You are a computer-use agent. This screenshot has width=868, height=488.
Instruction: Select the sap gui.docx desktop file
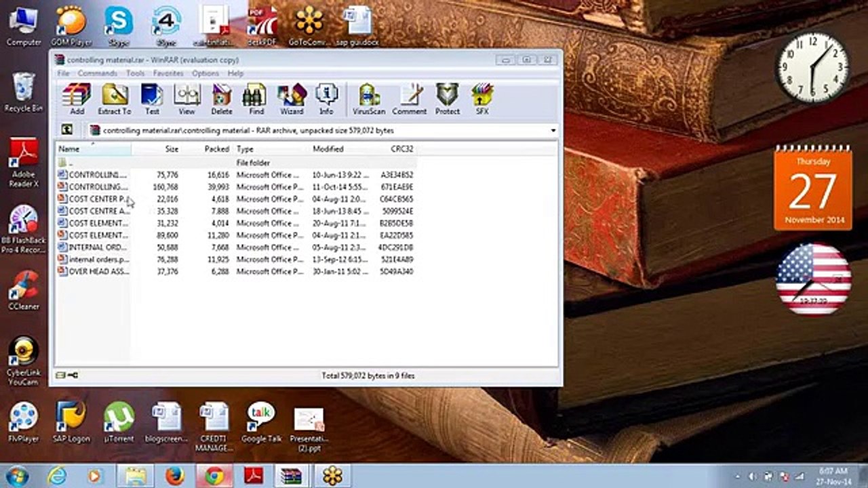click(x=357, y=27)
